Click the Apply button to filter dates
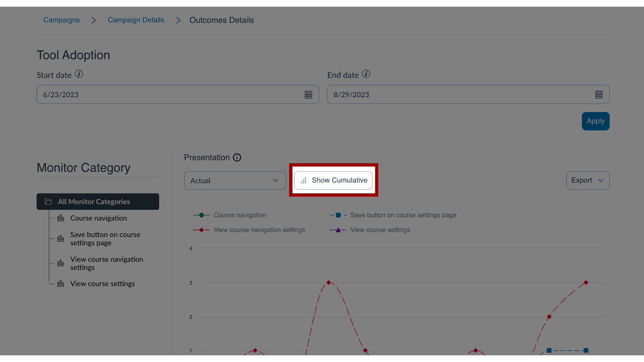The image size is (644, 362). click(x=596, y=121)
